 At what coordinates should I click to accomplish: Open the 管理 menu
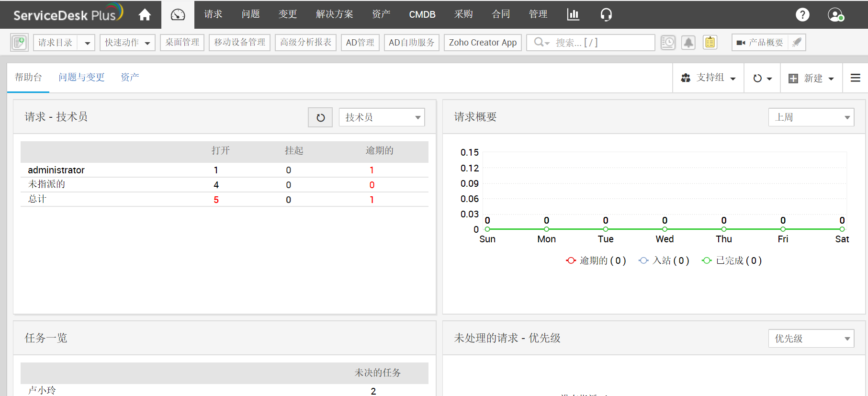pyautogui.click(x=538, y=14)
